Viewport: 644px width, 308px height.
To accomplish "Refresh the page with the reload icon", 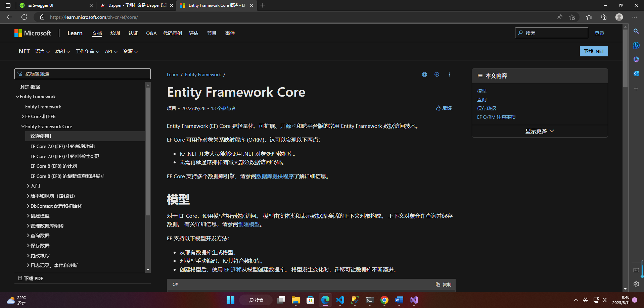I will [24, 17].
